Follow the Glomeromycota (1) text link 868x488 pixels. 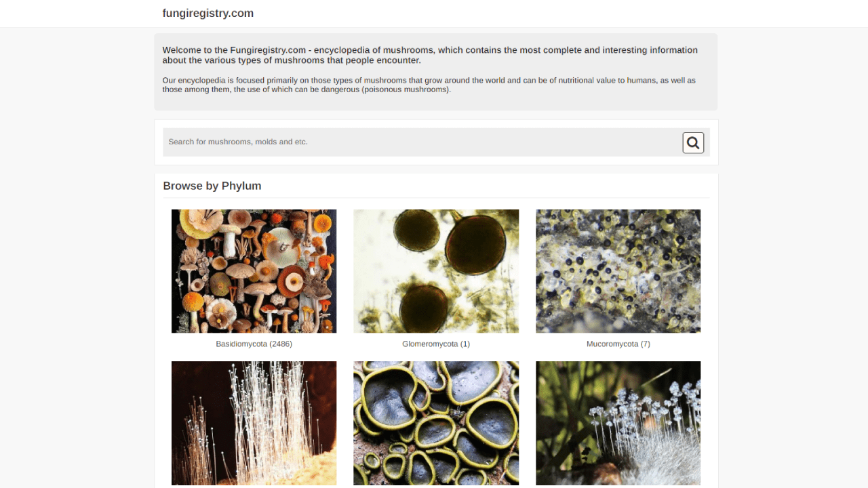[x=436, y=344]
